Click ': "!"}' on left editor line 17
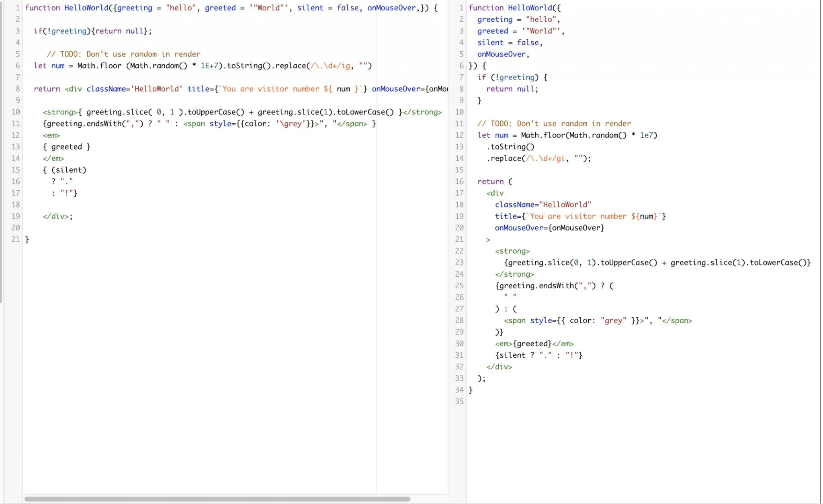The width and height of the screenshot is (823, 504). click(x=64, y=193)
